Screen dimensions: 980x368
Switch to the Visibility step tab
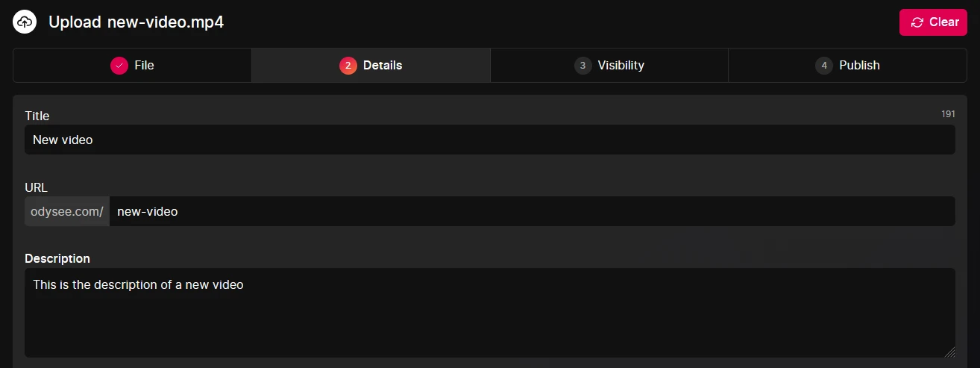[x=609, y=66]
